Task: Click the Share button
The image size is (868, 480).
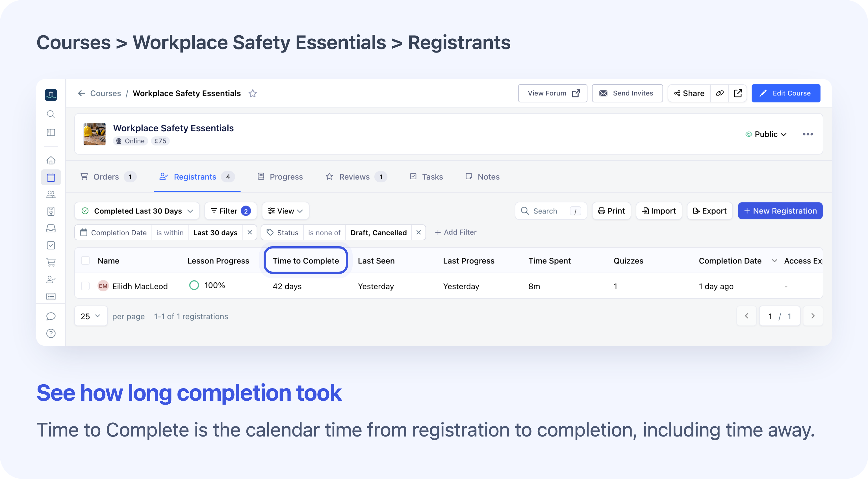Action: pos(689,93)
